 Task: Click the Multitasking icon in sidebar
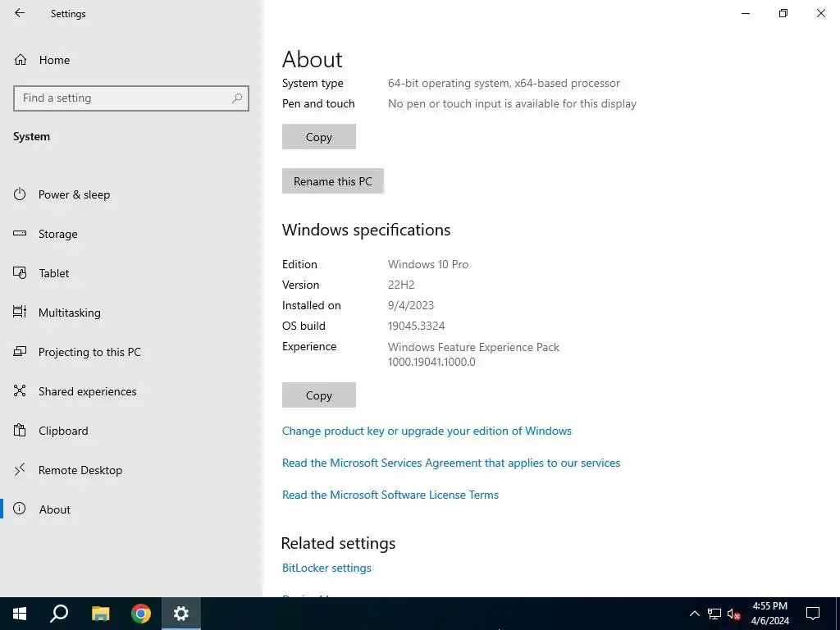pos(20,312)
